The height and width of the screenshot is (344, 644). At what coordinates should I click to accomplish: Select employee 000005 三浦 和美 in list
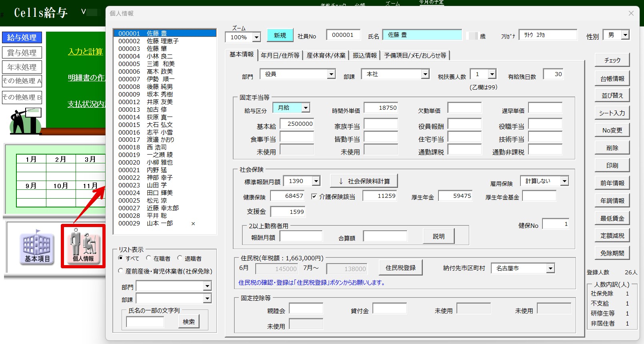(146, 64)
